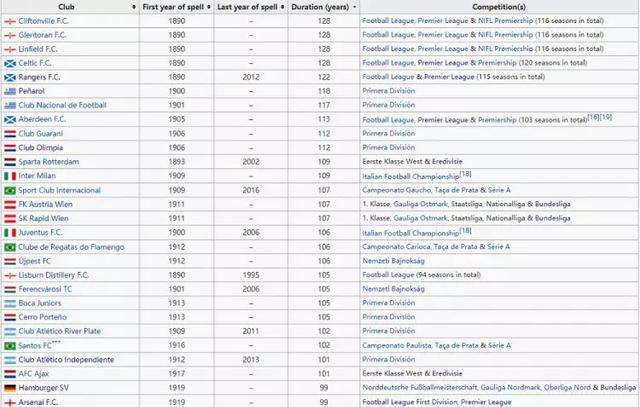Open Italian Football Championship link in Inter Milan row
The width and height of the screenshot is (640, 407).
[x=411, y=176]
